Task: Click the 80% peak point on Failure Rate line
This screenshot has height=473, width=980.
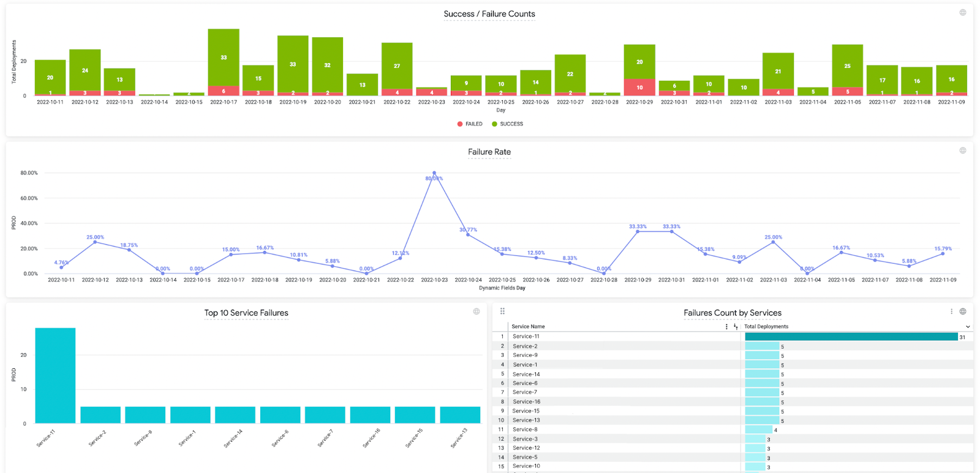Action: 434,173
